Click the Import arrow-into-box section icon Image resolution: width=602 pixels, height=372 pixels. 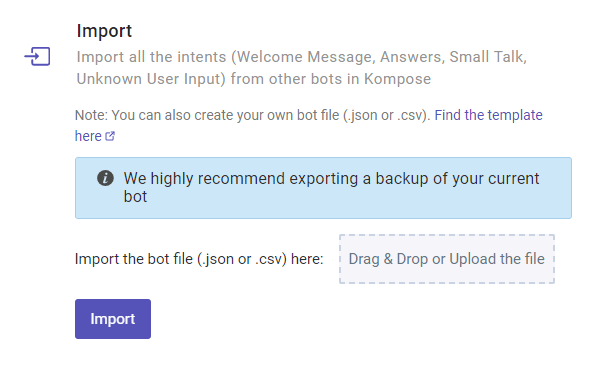[37, 56]
